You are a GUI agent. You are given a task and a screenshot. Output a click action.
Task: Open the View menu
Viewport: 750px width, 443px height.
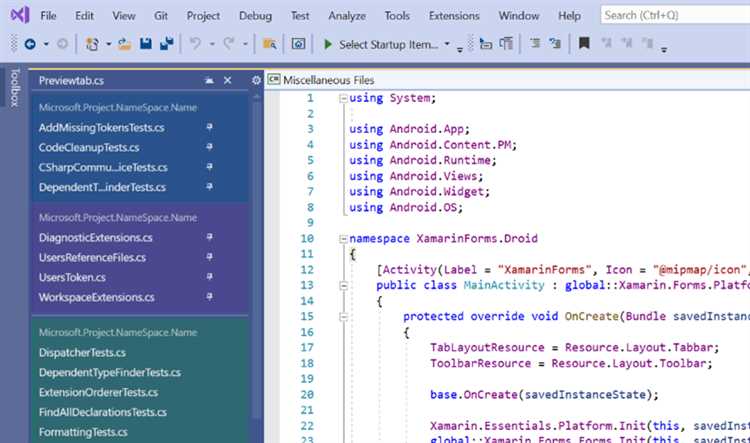123,16
